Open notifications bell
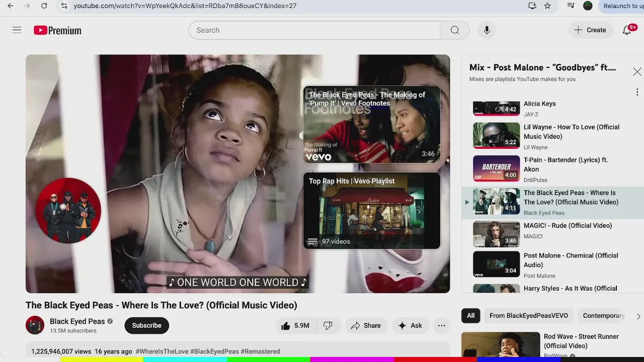 (627, 30)
